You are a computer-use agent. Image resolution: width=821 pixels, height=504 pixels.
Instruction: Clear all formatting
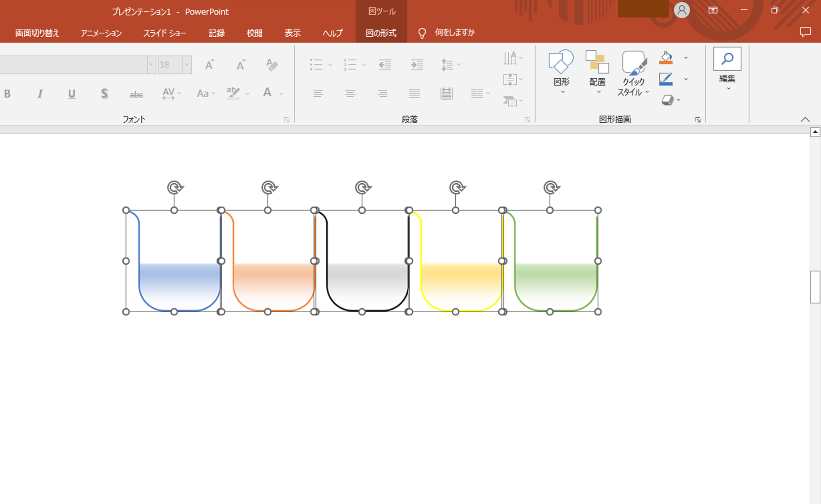click(x=272, y=65)
